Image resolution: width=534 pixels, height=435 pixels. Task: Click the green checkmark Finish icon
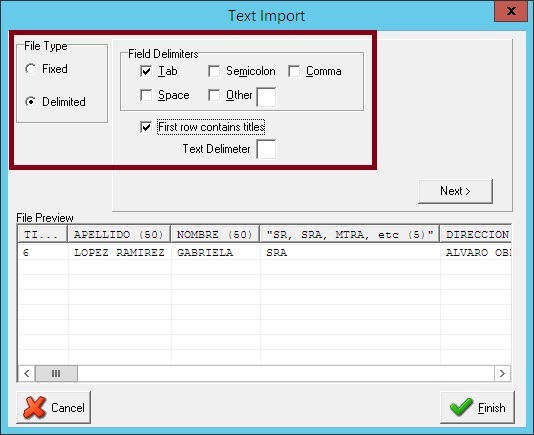461,407
